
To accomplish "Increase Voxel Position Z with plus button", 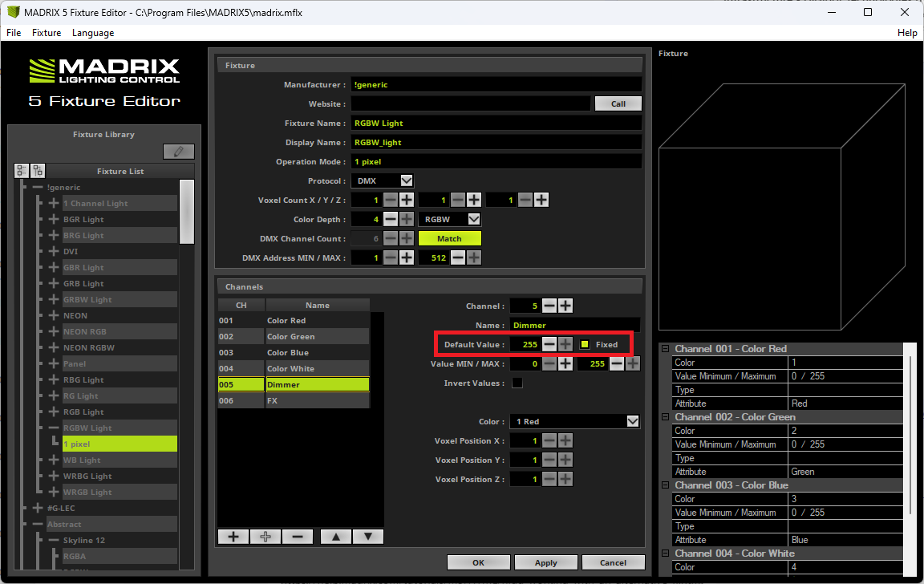I will click(x=565, y=479).
